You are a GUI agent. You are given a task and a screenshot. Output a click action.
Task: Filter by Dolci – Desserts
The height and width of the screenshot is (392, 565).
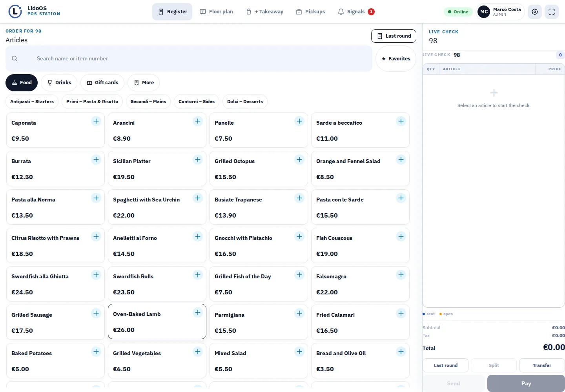[x=245, y=102]
